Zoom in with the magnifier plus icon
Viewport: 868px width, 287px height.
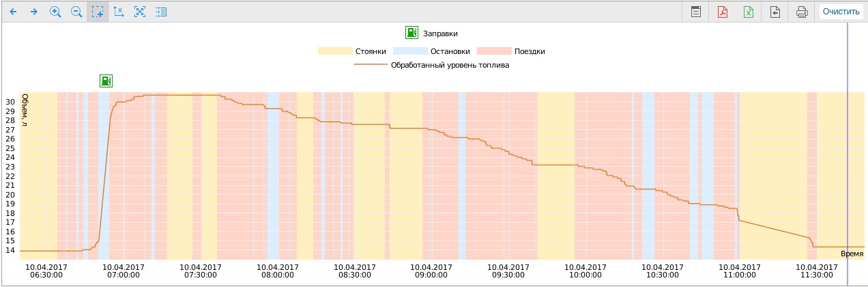(x=55, y=12)
